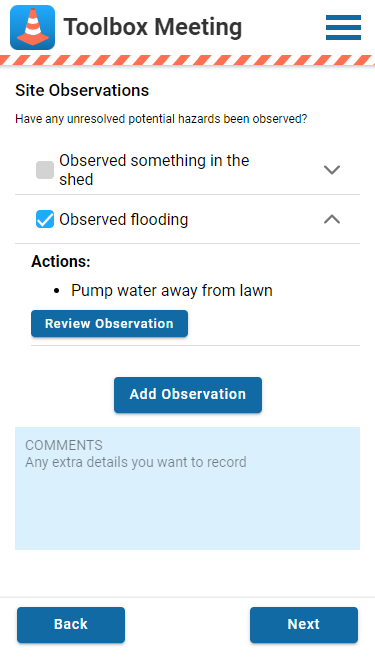Select the Toolbox Meeting header title

tap(153, 27)
